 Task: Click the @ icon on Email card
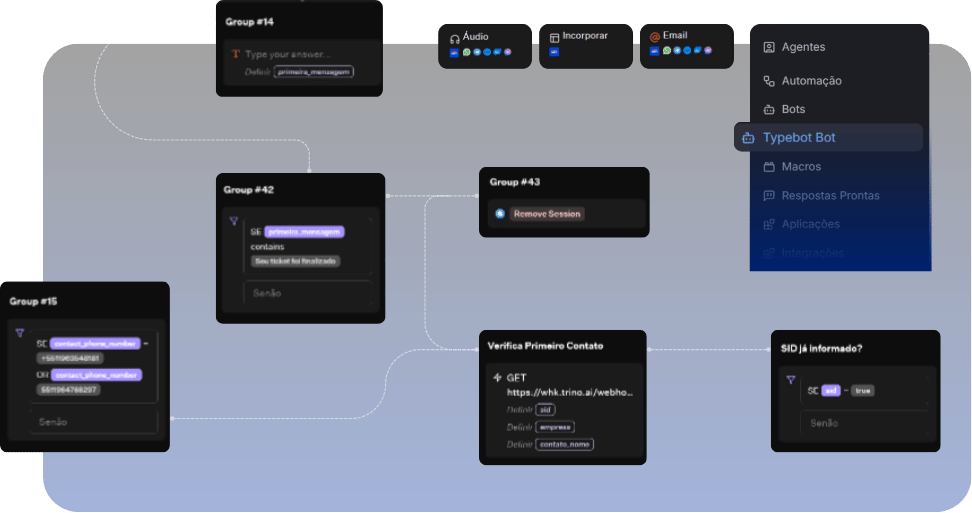(x=655, y=37)
